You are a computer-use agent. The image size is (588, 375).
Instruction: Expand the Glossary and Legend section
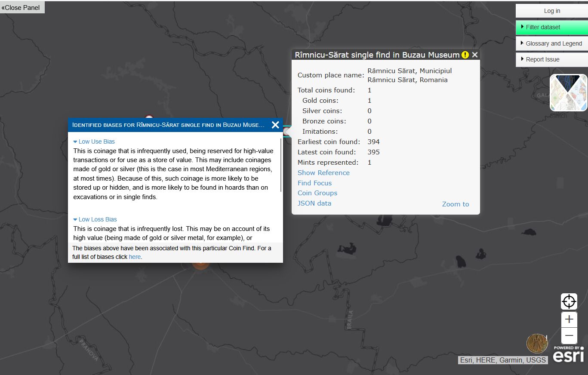(552, 43)
